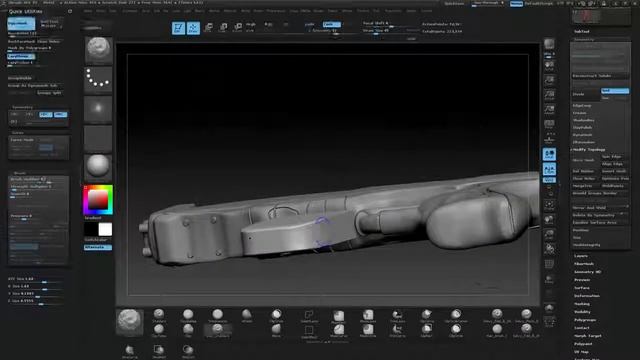The width and height of the screenshot is (640, 360).
Task: Activate the Draw mode button
Action: (193, 28)
